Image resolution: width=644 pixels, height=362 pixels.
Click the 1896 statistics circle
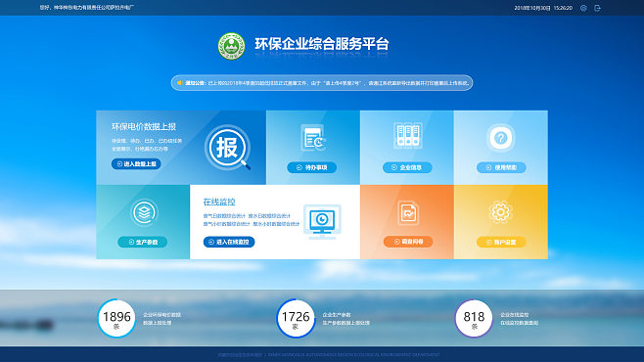(x=116, y=319)
